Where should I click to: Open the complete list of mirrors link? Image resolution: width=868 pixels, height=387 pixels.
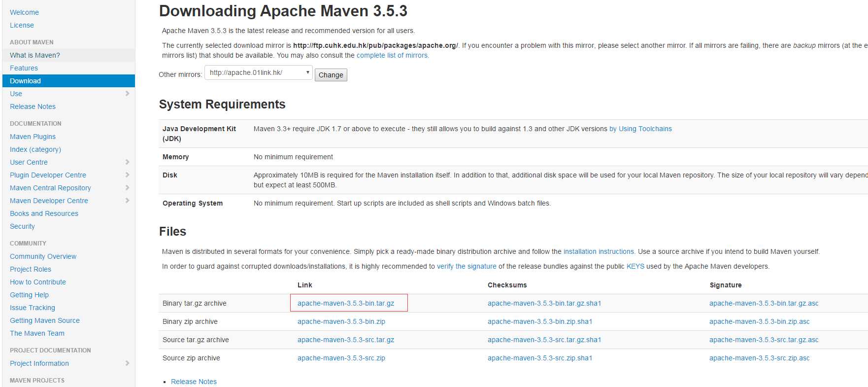pyautogui.click(x=392, y=55)
